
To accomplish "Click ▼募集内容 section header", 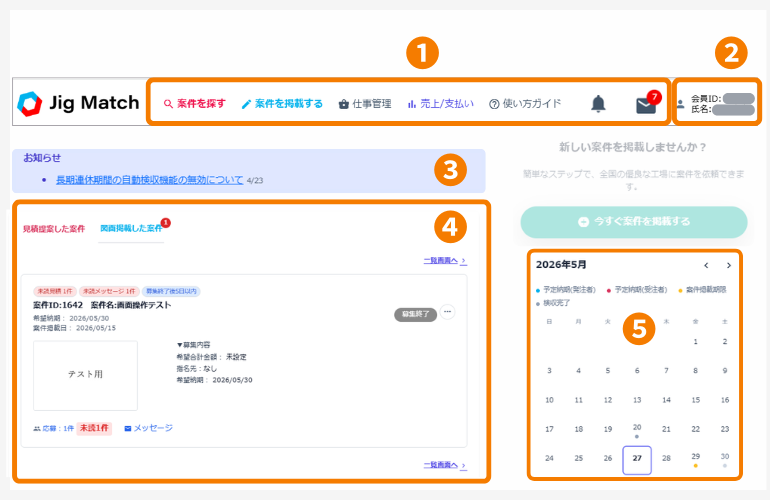I will [193, 345].
